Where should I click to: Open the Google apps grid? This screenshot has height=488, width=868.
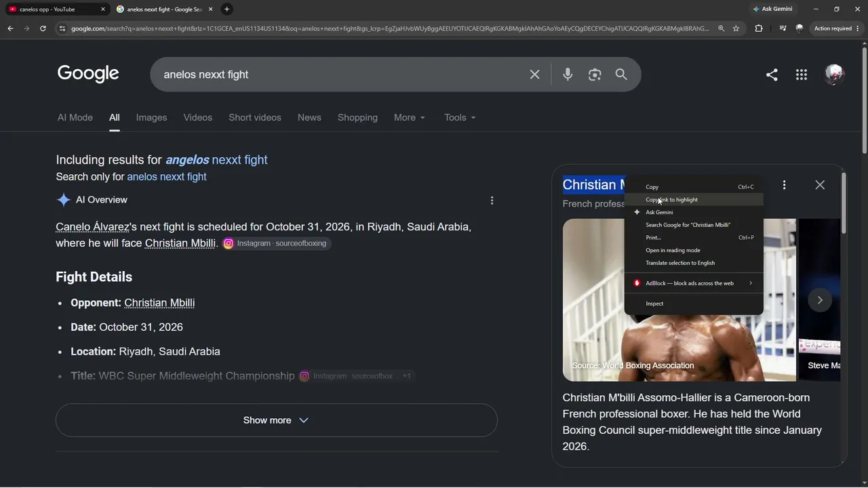[x=802, y=75]
